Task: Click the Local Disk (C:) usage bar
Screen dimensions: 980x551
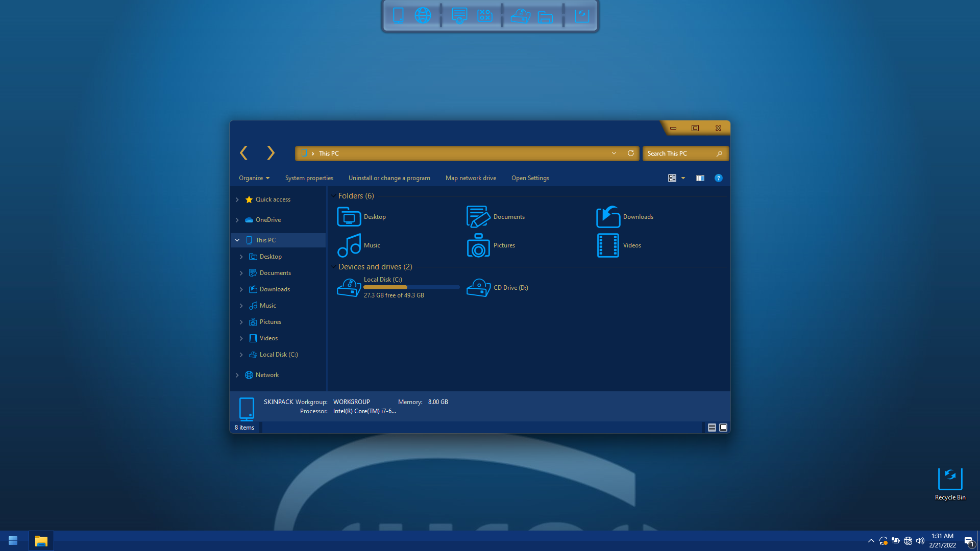Action: pyautogui.click(x=411, y=287)
